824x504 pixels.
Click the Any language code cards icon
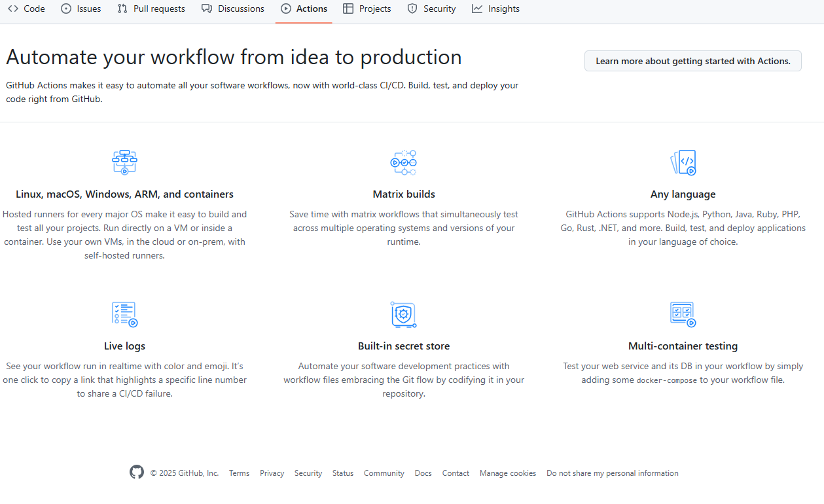pyautogui.click(x=683, y=162)
